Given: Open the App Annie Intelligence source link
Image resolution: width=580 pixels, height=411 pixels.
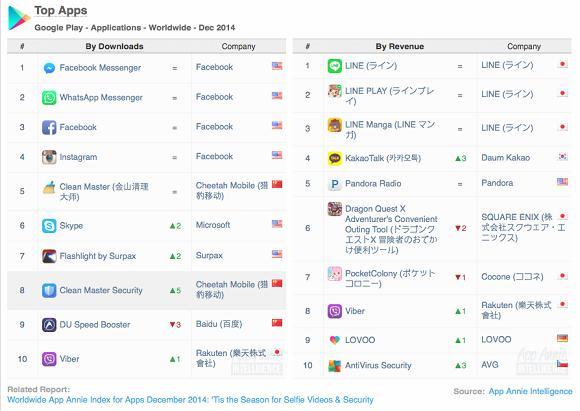Looking at the screenshot, I should (x=530, y=391).
